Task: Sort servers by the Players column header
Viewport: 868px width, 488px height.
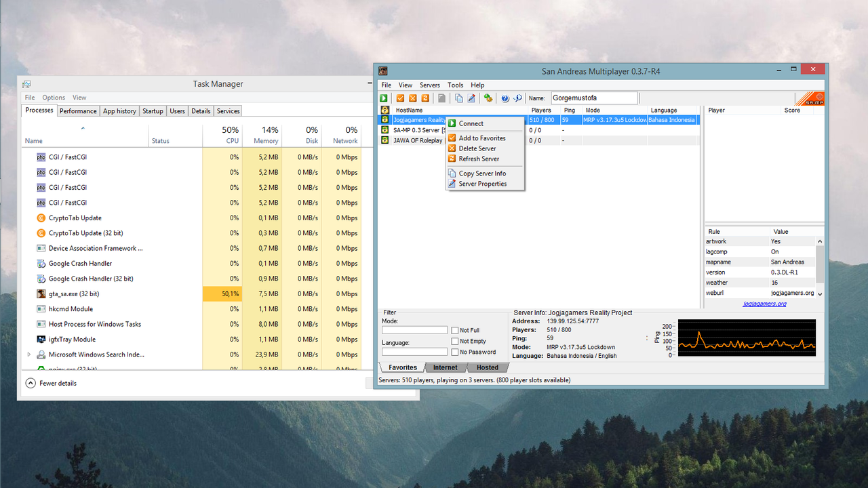Action: pyautogui.click(x=545, y=110)
